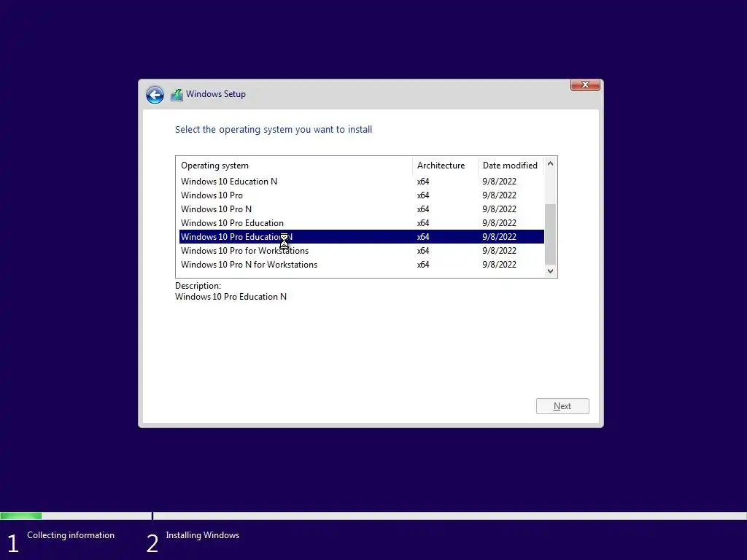The image size is (747, 560).
Task: Click the scrollbar up arrow
Action: pyautogui.click(x=550, y=163)
